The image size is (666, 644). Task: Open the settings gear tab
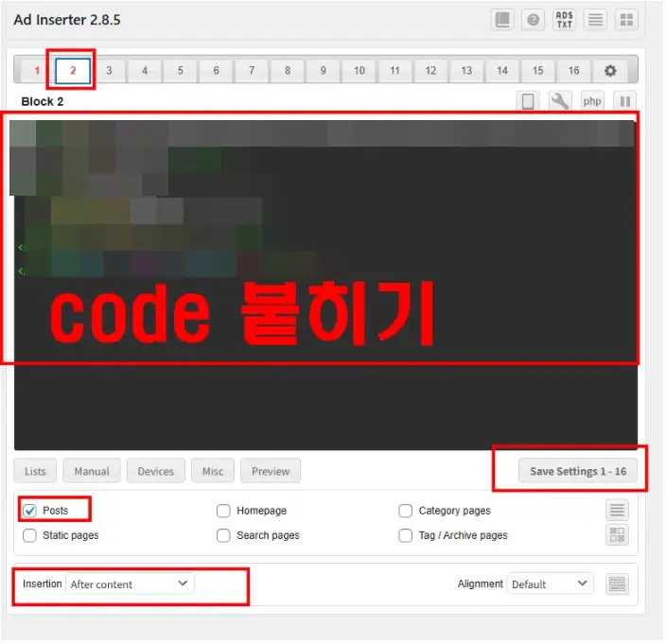(x=610, y=71)
